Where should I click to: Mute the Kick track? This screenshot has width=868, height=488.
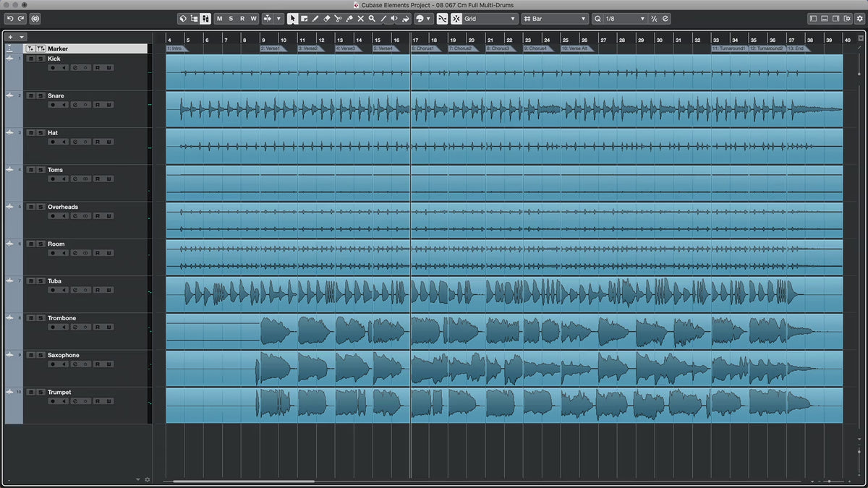pos(30,59)
